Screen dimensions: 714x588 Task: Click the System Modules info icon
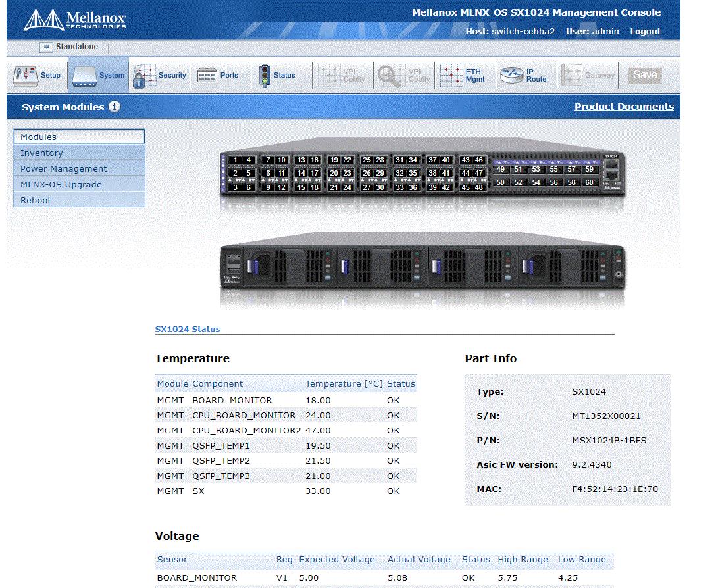pos(115,107)
